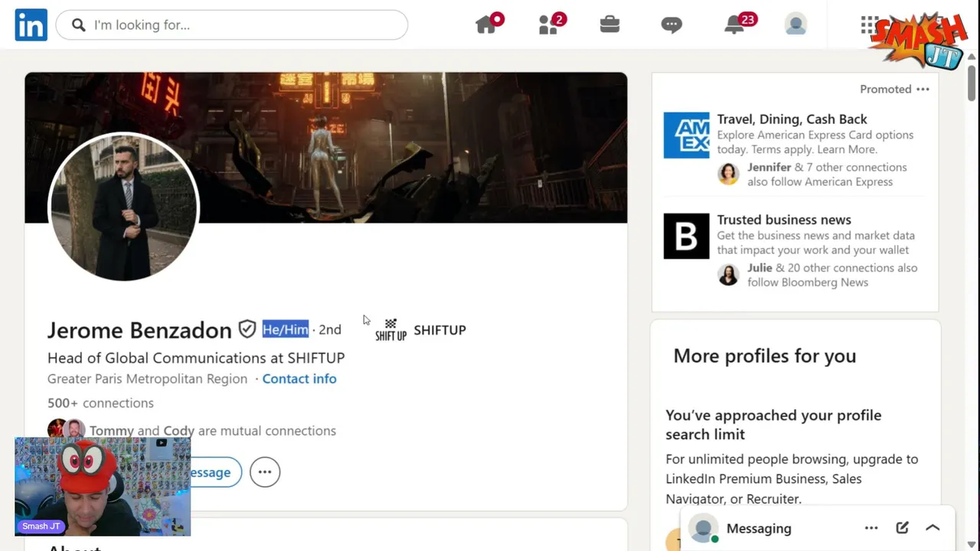Open the work apps grid icon

[869, 25]
